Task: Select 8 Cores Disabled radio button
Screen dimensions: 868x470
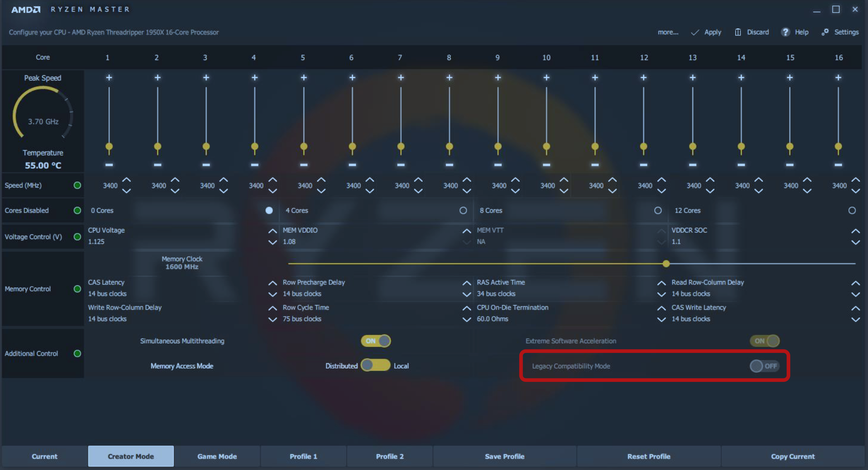Action: pos(464,210)
